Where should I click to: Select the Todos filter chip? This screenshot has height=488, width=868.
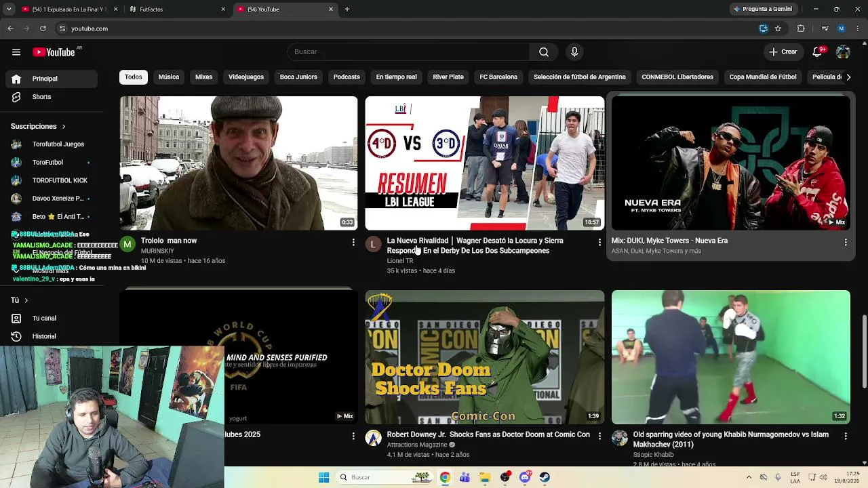(134, 77)
